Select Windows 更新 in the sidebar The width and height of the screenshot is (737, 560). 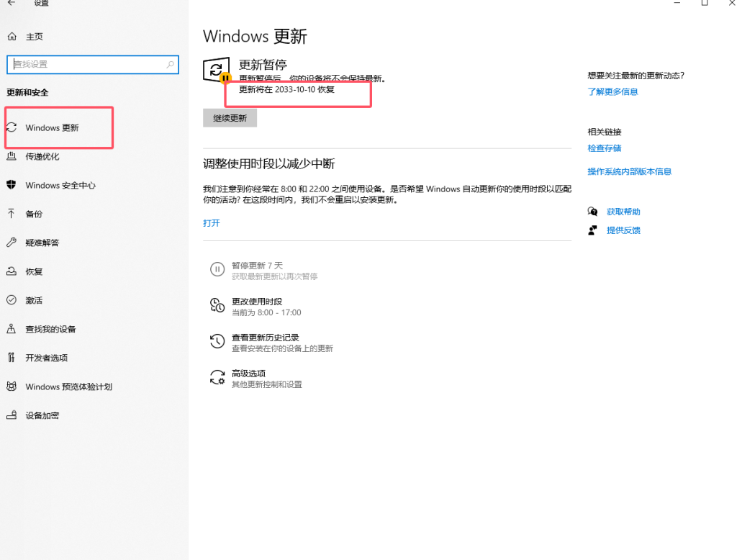(x=52, y=128)
